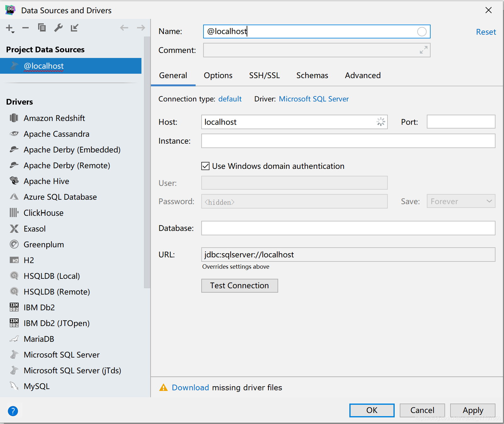
Task: Click the import data sources icon
Action: (75, 28)
